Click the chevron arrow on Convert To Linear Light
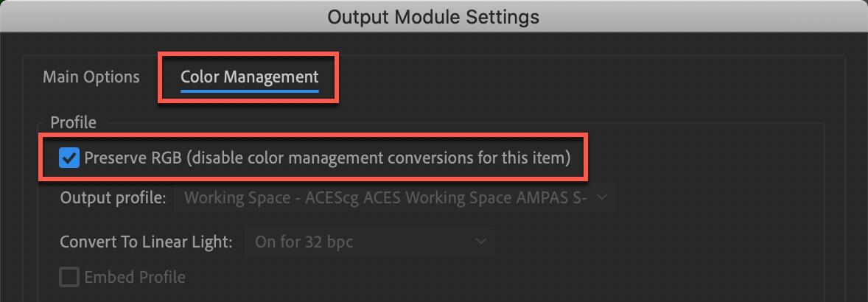This screenshot has height=302, width=868. click(x=480, y=241)
